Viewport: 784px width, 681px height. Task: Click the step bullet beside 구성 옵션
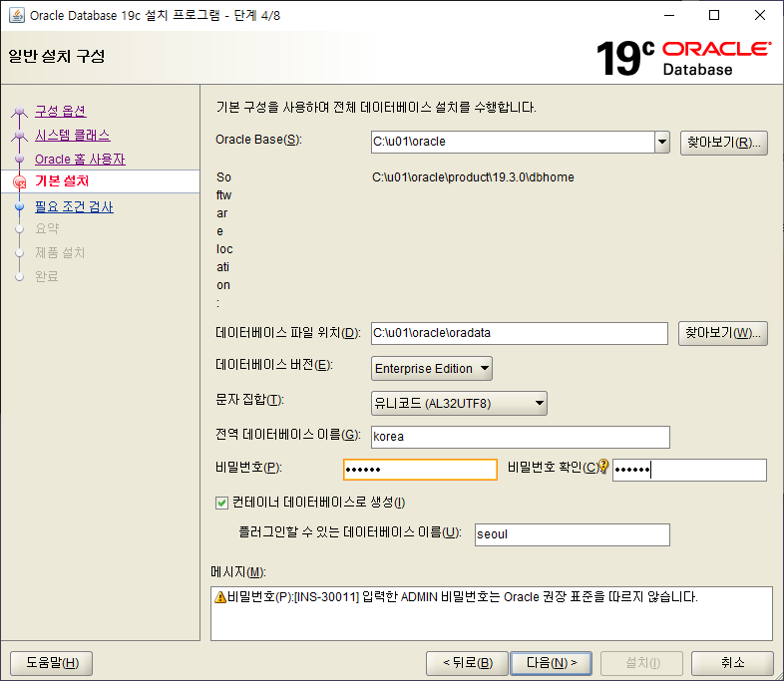pyautogui.click(x=20, y=111)
